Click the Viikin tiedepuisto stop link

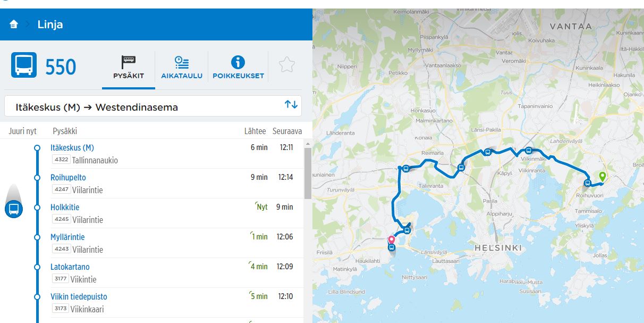[x=79, y=296]
